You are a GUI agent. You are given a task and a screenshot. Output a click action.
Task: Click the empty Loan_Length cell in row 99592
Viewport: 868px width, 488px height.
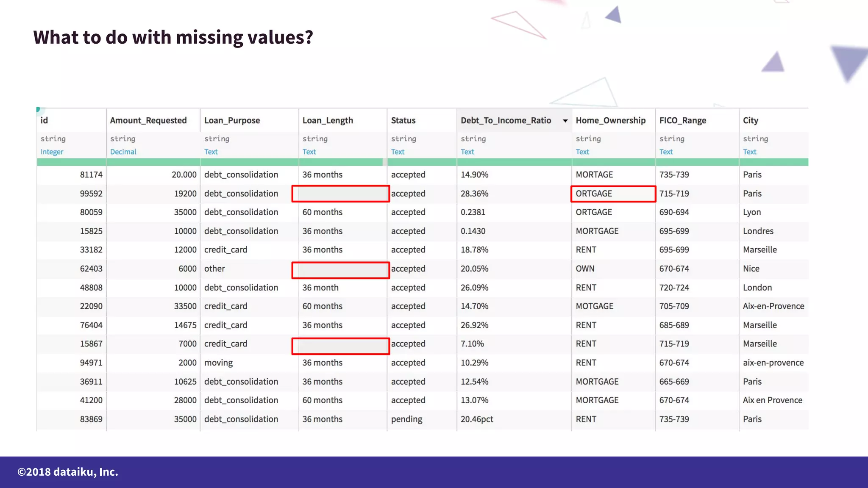pyautogui.click(x=341, y=194)
